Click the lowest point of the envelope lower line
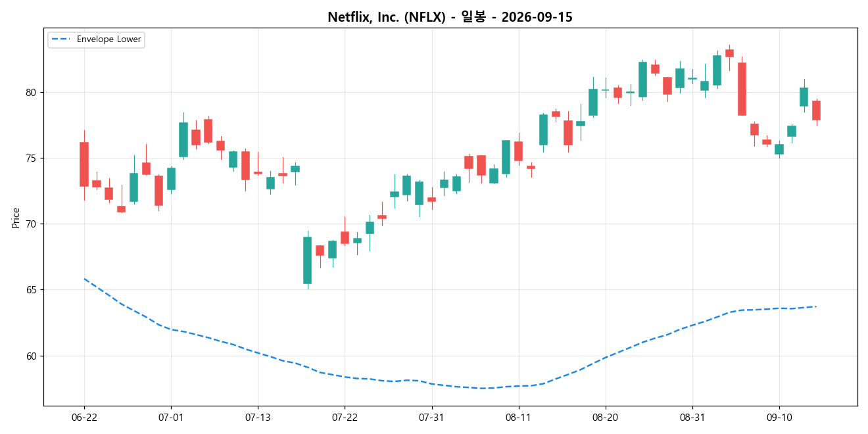 pos(482,388)
